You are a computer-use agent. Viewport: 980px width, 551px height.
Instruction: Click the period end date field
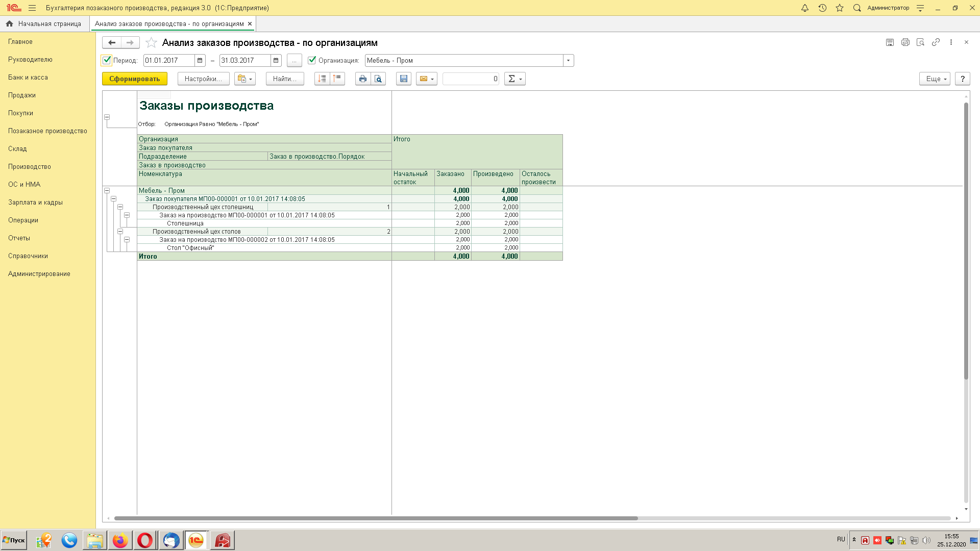coord(245,60)
